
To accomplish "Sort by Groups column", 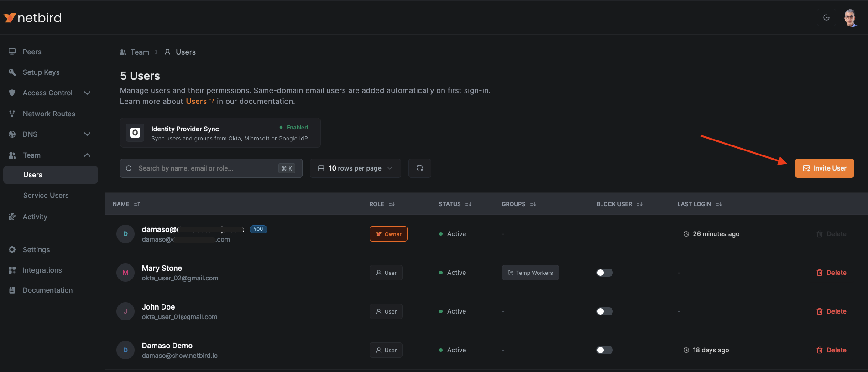I will pos(519,204).
